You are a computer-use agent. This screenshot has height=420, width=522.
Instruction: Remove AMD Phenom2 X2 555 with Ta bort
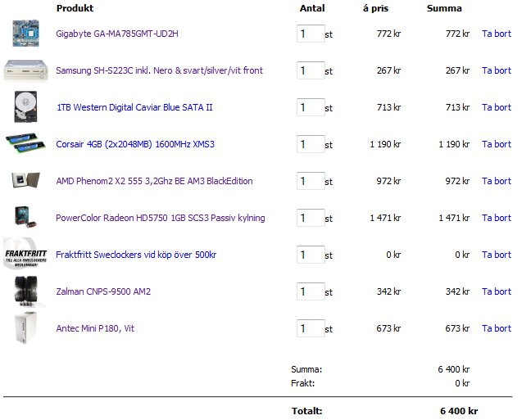click(496, 181)
